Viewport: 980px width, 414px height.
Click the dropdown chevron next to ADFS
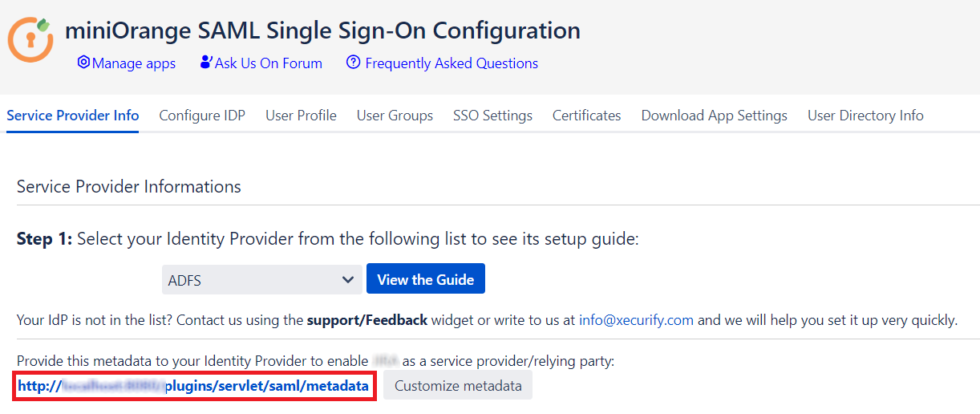pyautogui.click(x=348, y=279)
